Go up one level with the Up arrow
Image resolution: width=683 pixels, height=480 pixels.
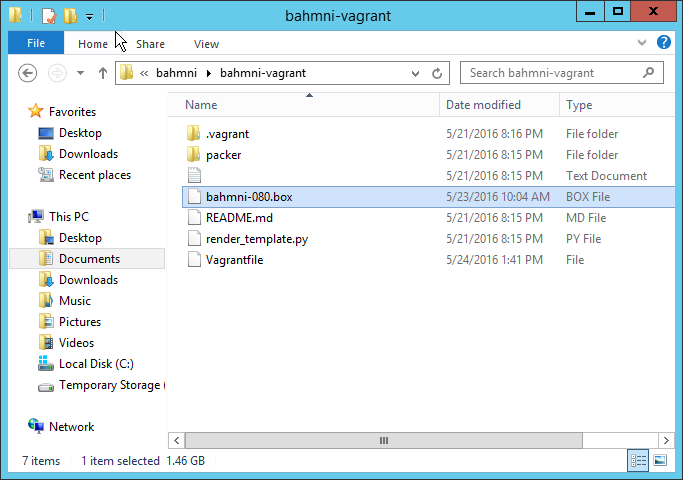[103, 73]
